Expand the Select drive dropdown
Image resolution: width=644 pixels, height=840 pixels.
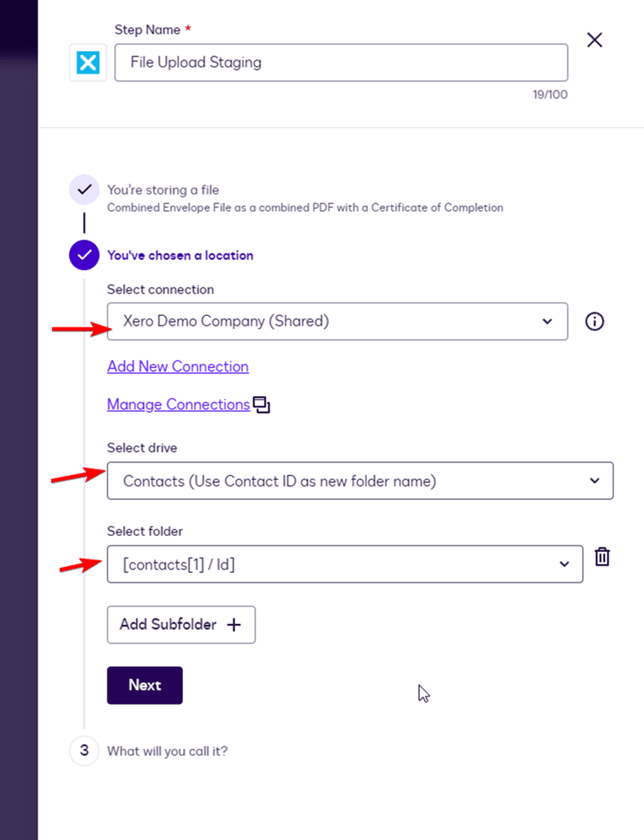coord(360,480)
